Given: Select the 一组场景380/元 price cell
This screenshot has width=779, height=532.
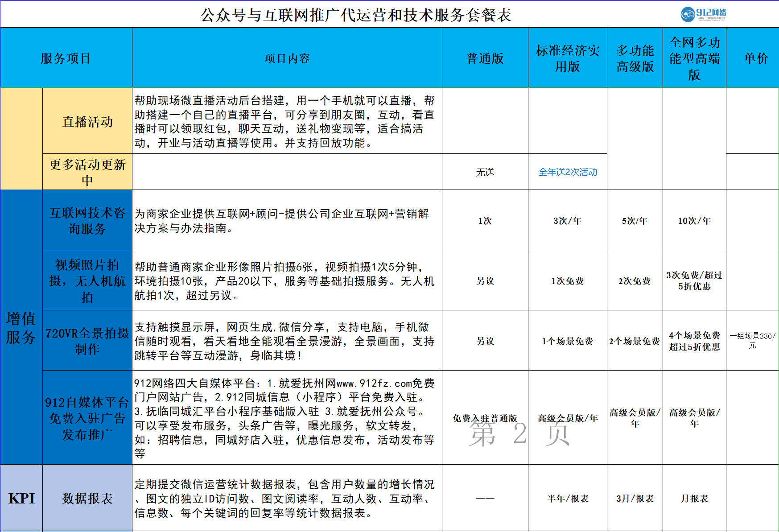Looking at the screenshot, I should coord(752,341).
